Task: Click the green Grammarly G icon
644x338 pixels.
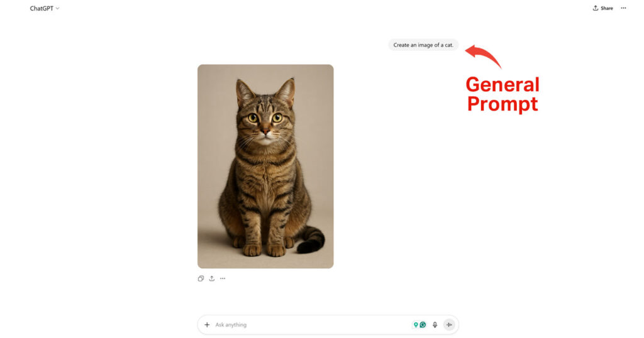Action: coord(423,325)
